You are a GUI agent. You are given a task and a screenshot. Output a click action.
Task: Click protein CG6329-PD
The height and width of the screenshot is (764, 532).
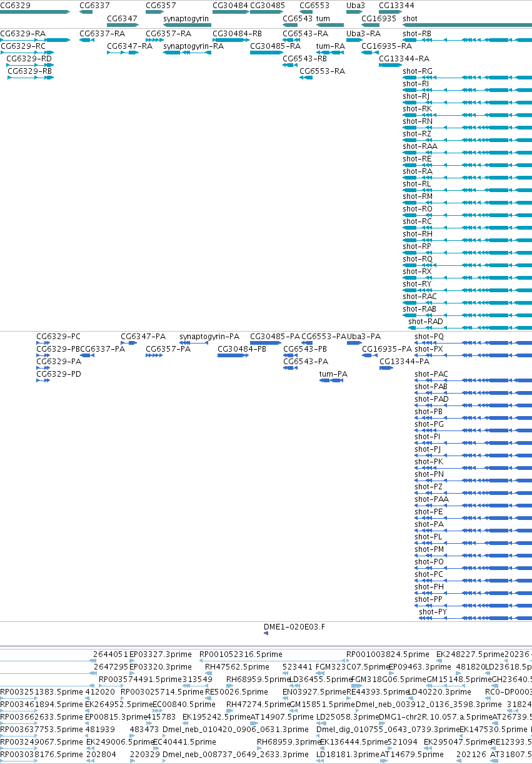click(x=59, y=374)
